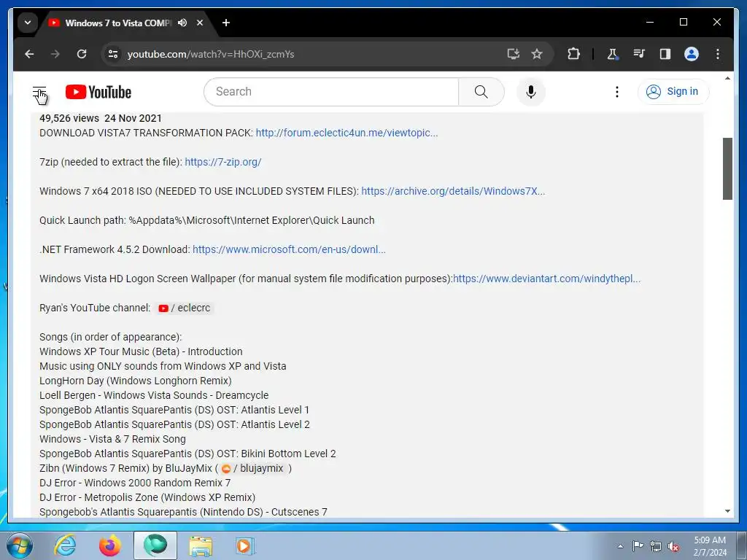Open YouTube settings three-dot menu
Screen dimensions: 747x560
(x=617, y=92)
